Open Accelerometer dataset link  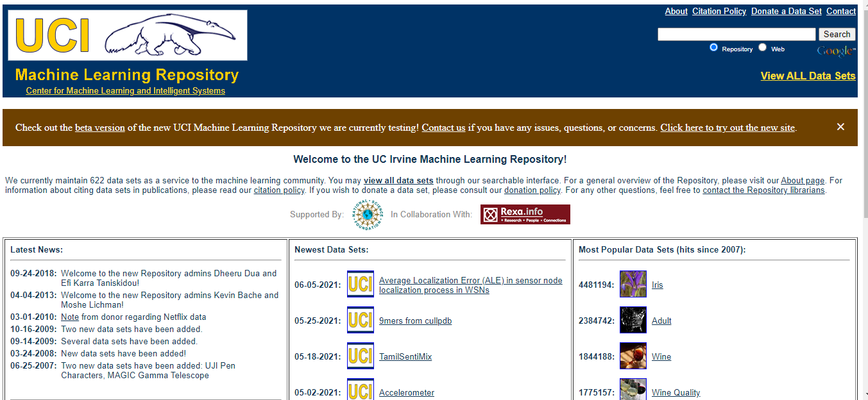(x=407, y=392)
